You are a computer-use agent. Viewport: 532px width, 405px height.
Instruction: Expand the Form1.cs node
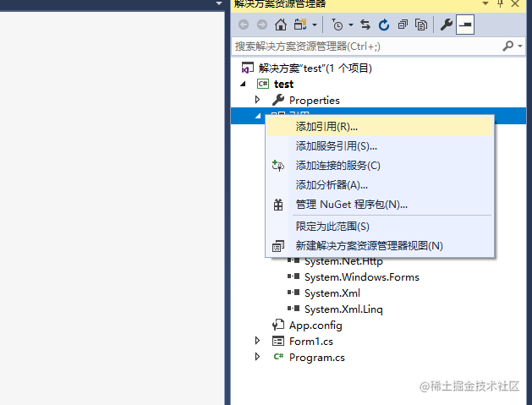[257, 341]
